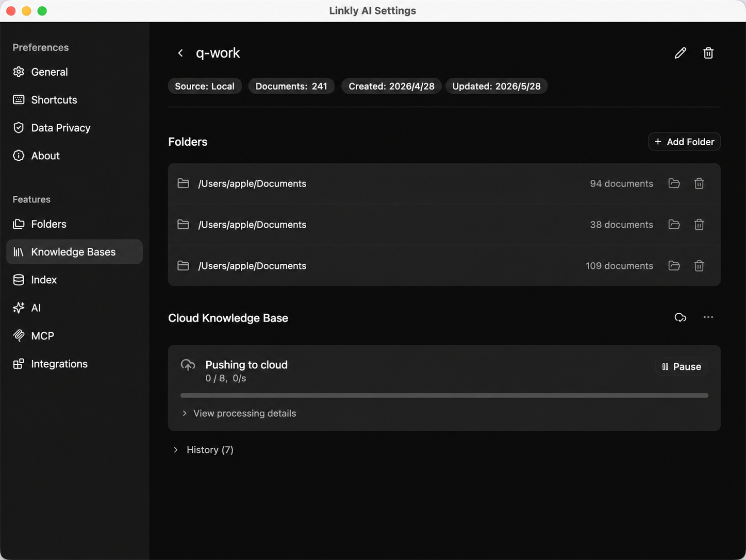Click folder icon of the 94 documents row
This screenshot has width=746, height=560.
183,183
